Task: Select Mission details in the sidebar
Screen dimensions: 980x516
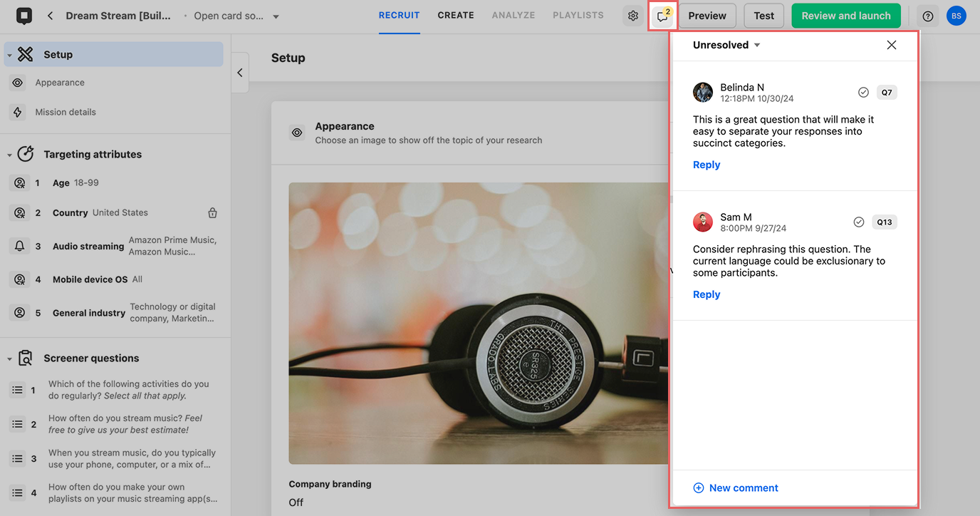Action: click(x=66, y=112)
